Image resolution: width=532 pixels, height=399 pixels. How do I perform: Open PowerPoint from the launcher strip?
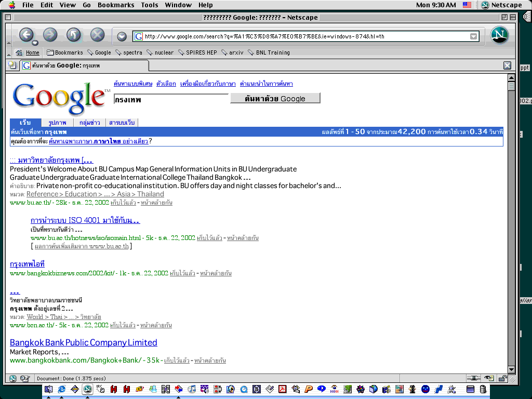[309, 389]
